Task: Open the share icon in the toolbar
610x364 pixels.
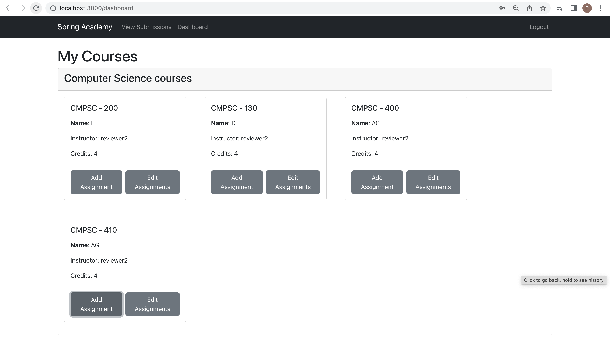Action: [x=529, y=8]
